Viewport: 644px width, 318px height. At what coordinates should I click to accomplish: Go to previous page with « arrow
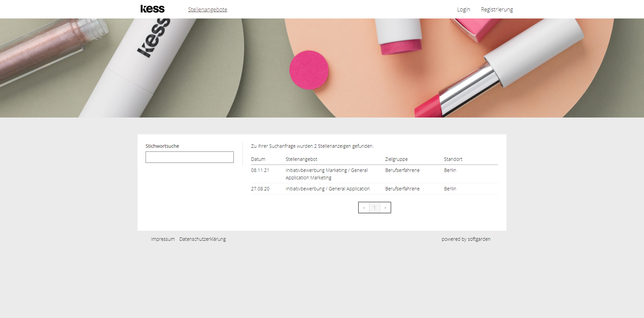pyautogui.click(x=364, y=208)
